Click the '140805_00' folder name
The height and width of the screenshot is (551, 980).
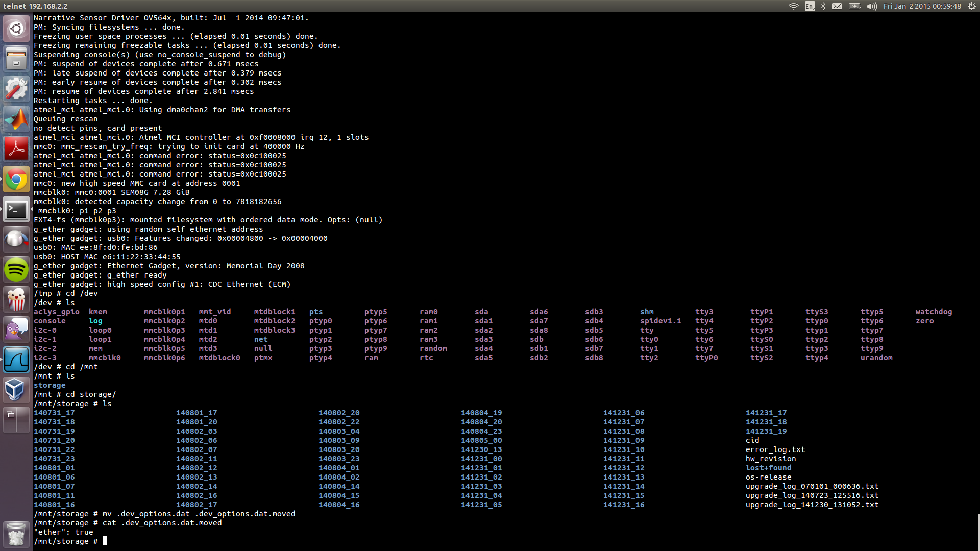pyautogui.click(x=481, y=440)
